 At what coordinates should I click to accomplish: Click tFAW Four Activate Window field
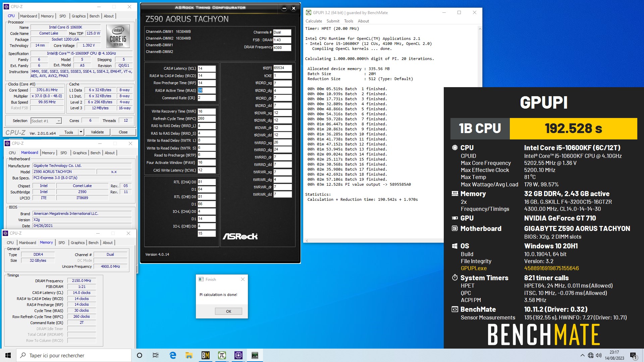pos(207,163)
